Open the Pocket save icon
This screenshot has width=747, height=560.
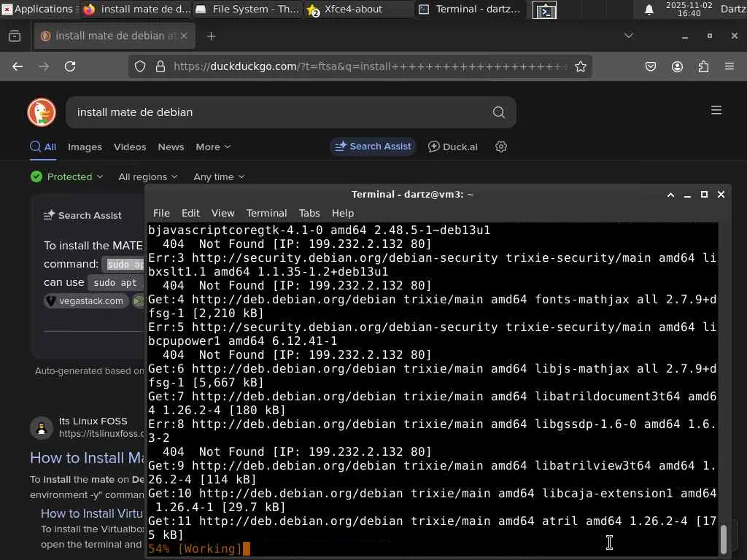pyautogui.click(x=651, y=66)
